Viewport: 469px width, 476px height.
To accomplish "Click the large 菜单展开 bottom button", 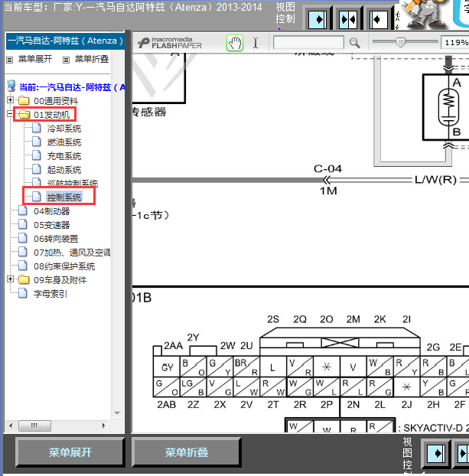I will [70, 452].
